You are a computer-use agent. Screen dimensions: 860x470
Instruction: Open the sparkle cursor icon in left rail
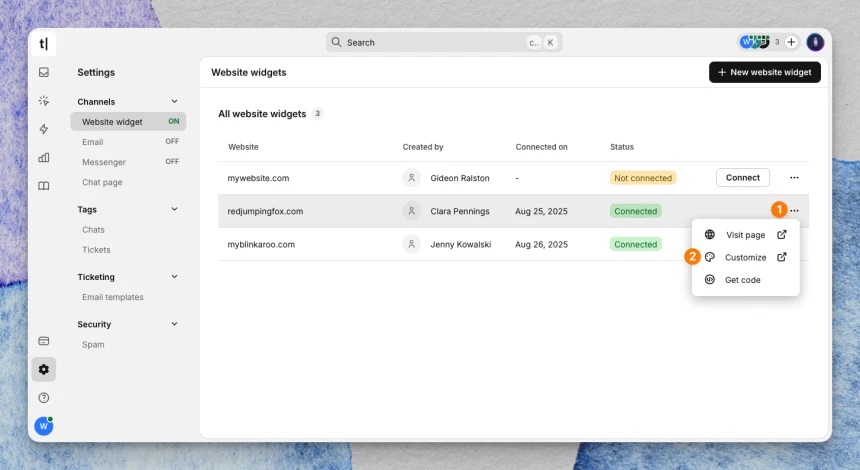click(x=44, y=100)
